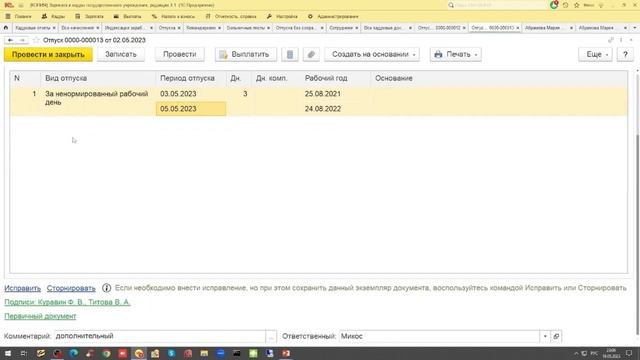Click the Период отпуска column header
Viewport: 640px width, 360px height.
coord(191,78)
